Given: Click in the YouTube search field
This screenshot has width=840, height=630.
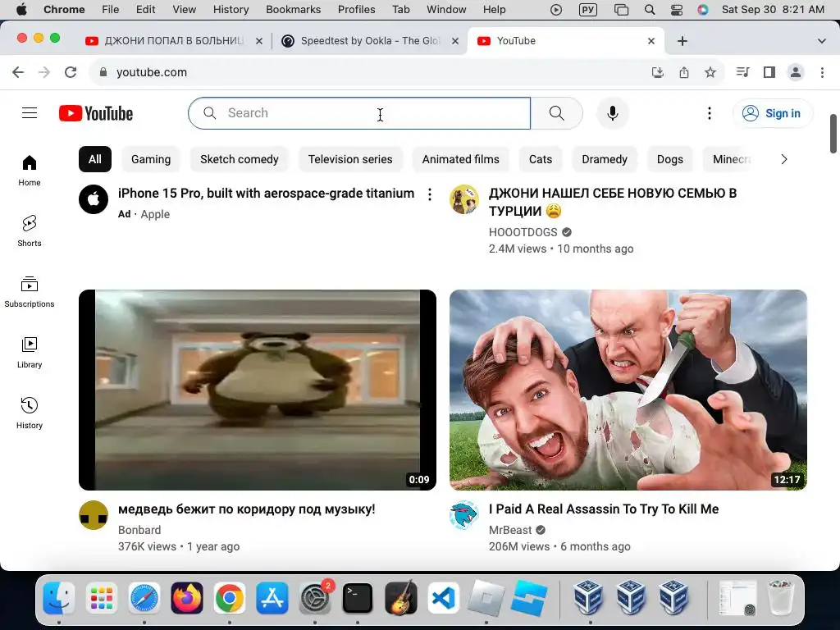Looking at the screenshot, I should tap(359, 113).
